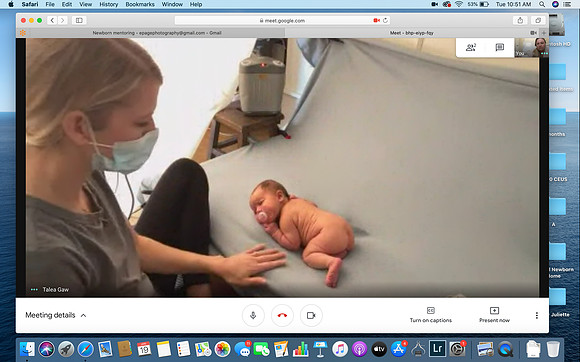This screenshot has width=580, height=362.
Task: Open Spotlight search
Action: 542,4
